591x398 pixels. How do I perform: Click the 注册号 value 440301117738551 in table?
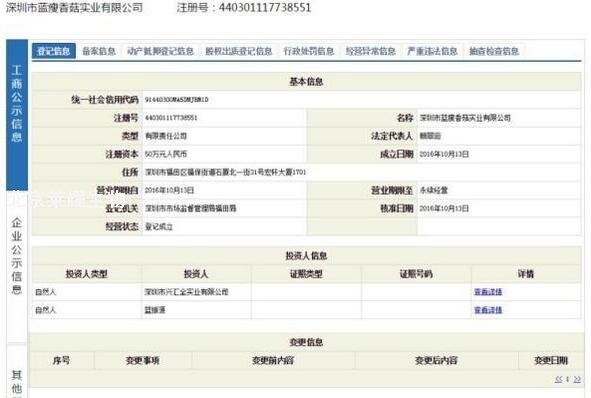[x=171, y=118]
